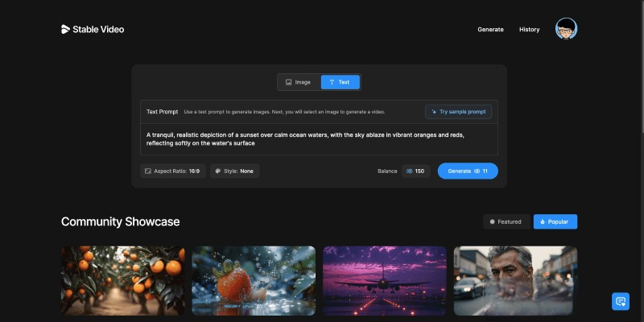Click the Stable Video logo
The image size is (644, 322).
[93, 29]
